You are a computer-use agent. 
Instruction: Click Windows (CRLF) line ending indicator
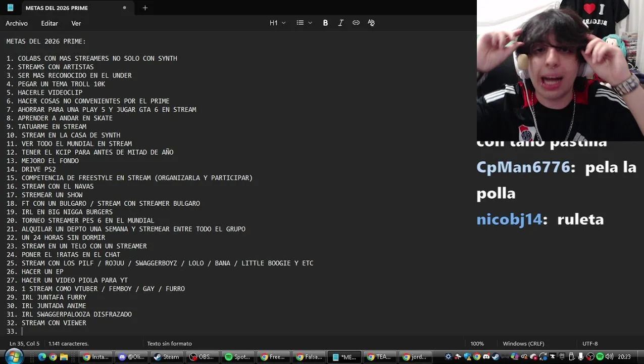pyautogui.click(x=523, y=344)
